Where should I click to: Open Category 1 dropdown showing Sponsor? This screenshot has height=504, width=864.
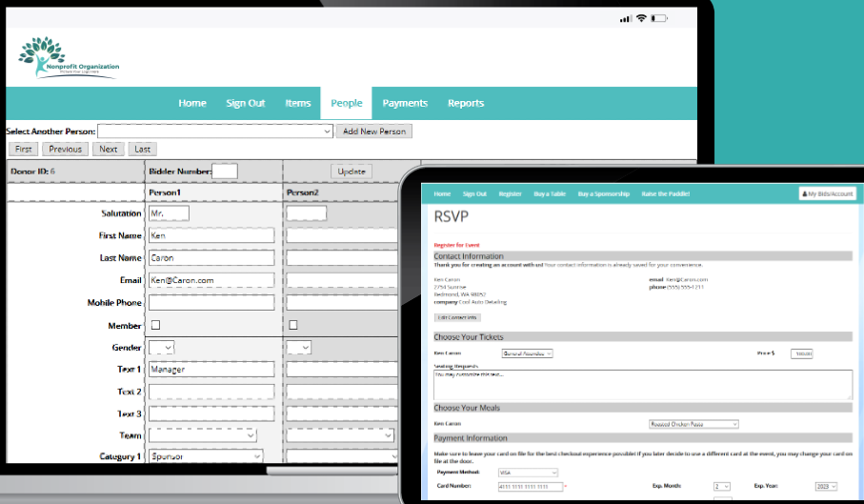(206, 456)
